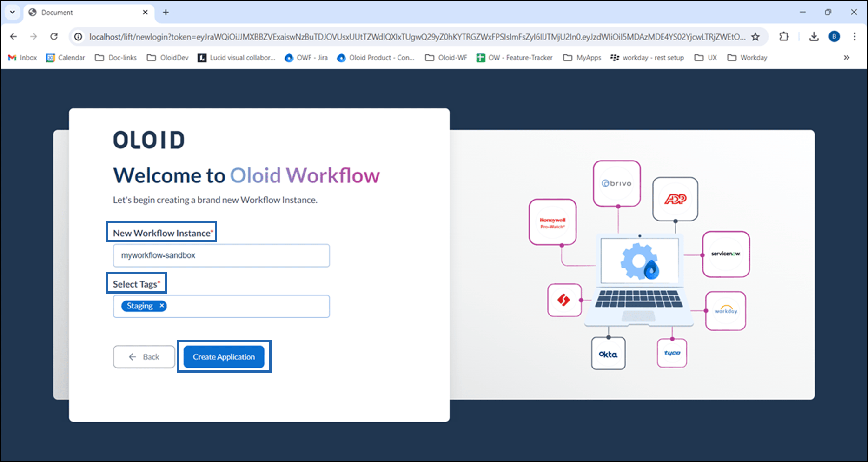The image size is (868, 462).
Task: Click the workday integration icon
Action: point(726,311)
